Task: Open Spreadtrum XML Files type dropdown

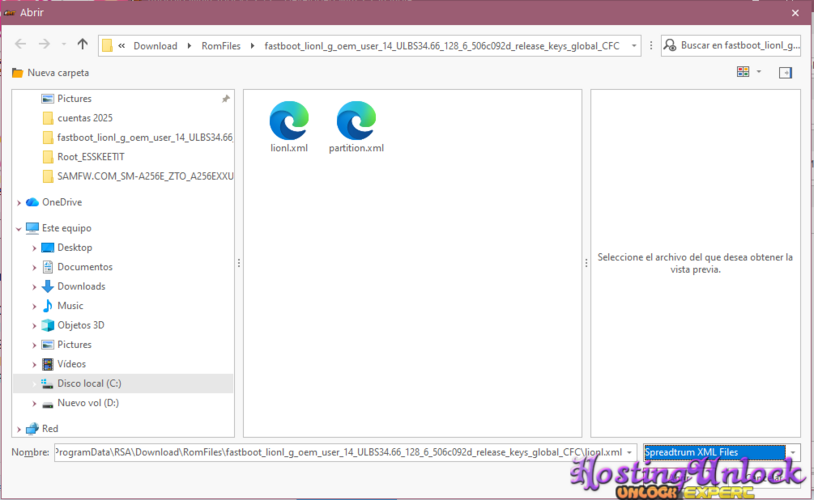Action: [793, 452]
